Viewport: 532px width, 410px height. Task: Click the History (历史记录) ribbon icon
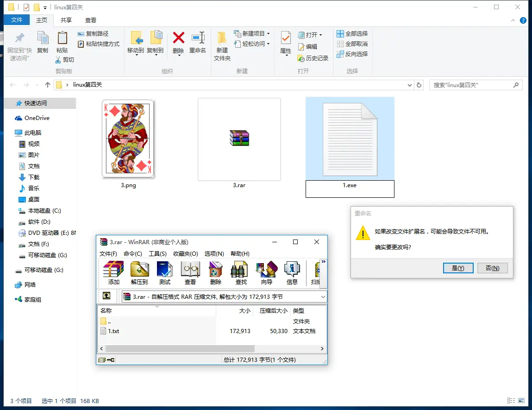[x=313, y=58]
